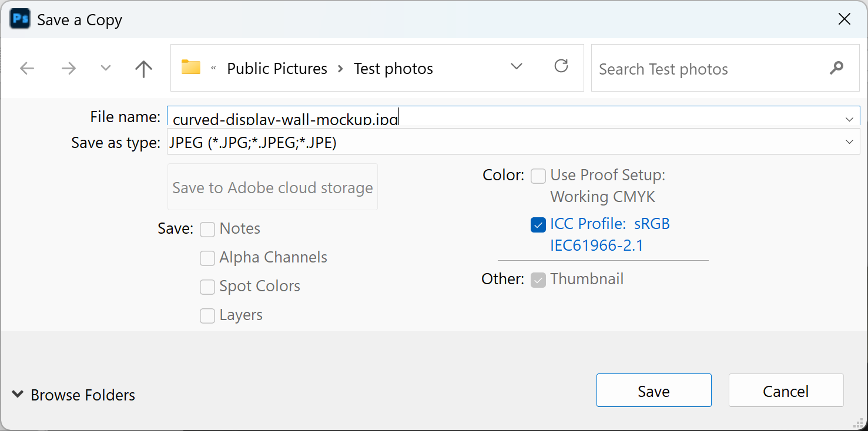Expand the address bar history dropdown

tap(517, 67)
